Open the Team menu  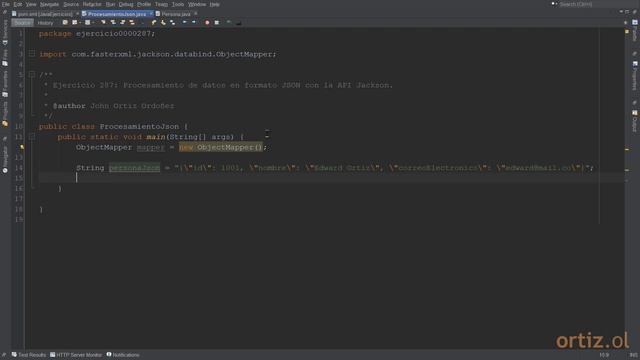point(161,4)
